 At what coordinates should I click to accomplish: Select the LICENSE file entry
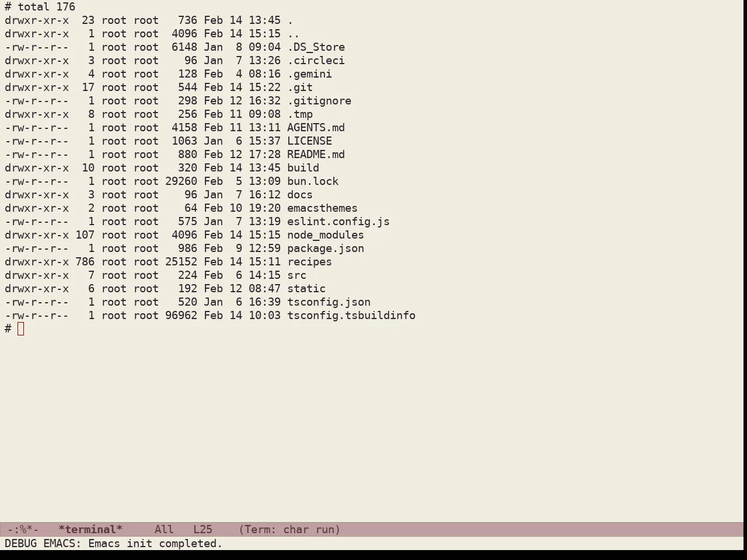(309, 141)
